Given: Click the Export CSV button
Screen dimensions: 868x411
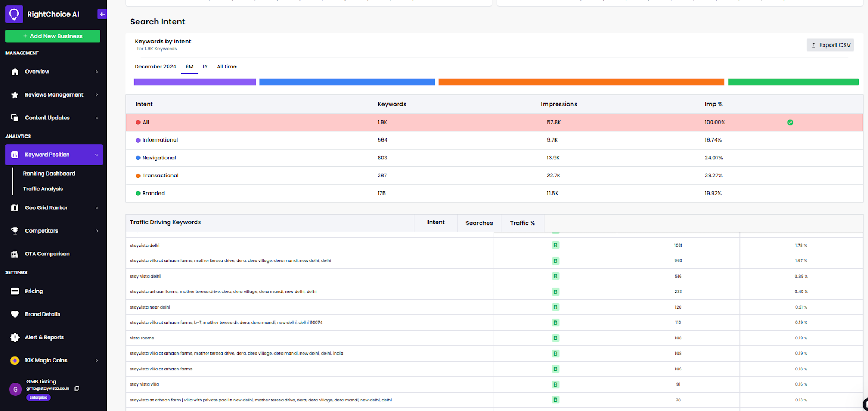Looking at the screenshot, I should 830,45.
